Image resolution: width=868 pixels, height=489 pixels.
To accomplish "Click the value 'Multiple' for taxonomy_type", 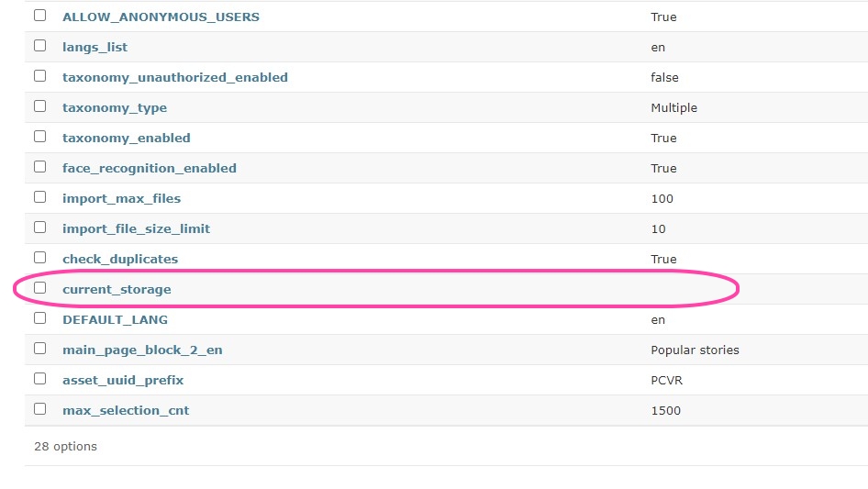I will pyautogui.click(x=673, y=108).
